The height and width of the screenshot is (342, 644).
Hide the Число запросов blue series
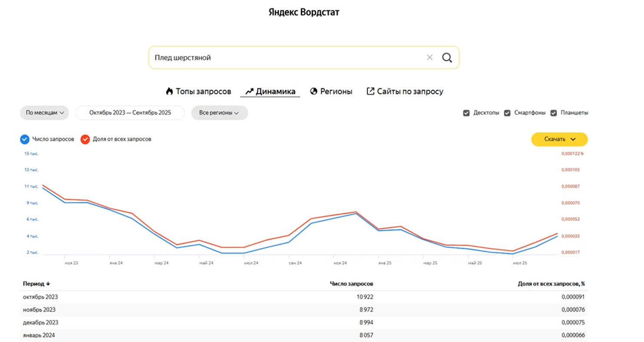25,139
